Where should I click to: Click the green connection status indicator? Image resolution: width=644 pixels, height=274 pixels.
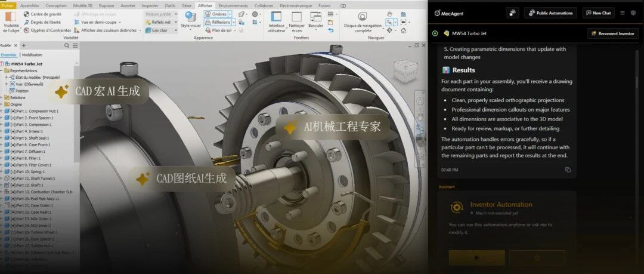point(435,33)
